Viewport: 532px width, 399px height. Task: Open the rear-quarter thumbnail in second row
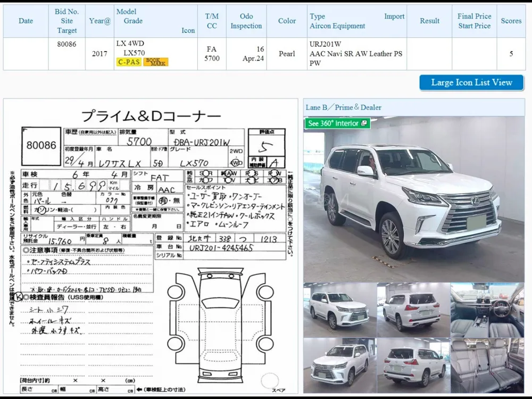413,366
